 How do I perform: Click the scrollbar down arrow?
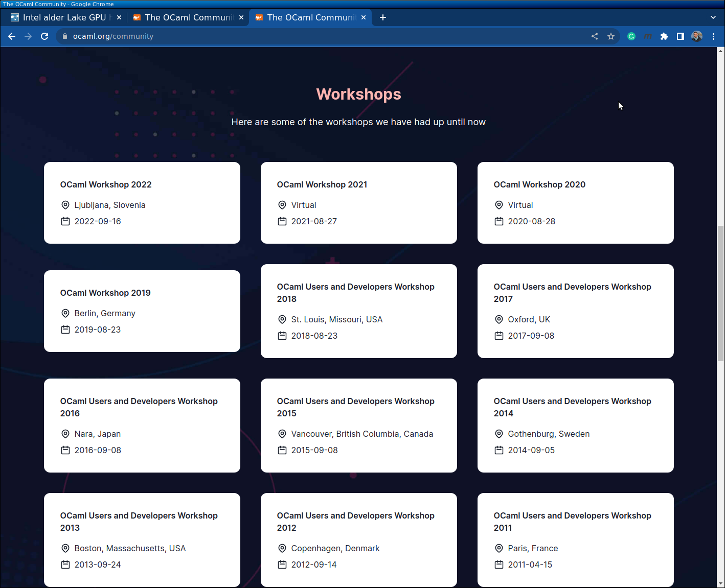pos(720,583)
